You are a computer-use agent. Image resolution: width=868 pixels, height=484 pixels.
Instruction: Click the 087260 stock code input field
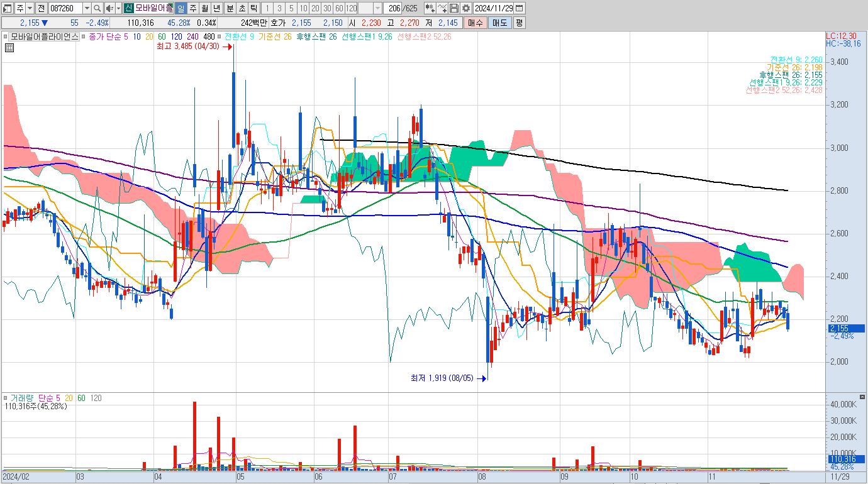click(65, 8)
